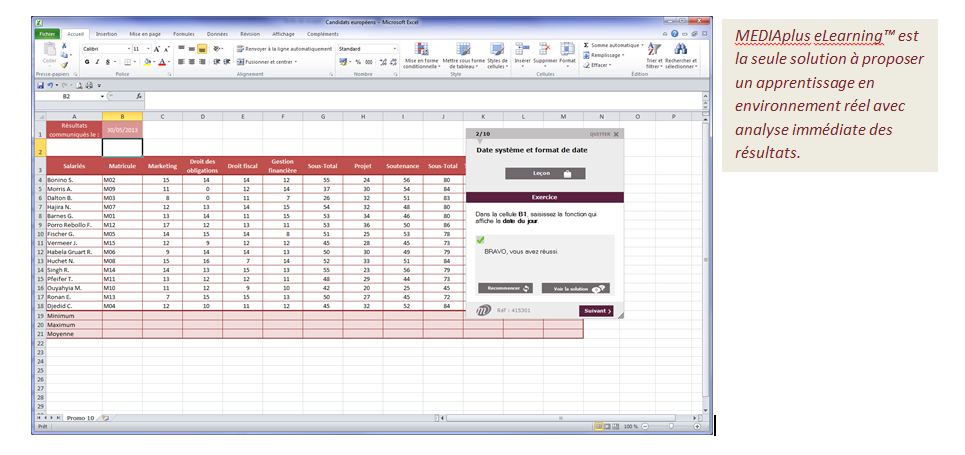Open the Somme automatique dropdown
Viewport: 965px width, 455px height.
point(643,46)
